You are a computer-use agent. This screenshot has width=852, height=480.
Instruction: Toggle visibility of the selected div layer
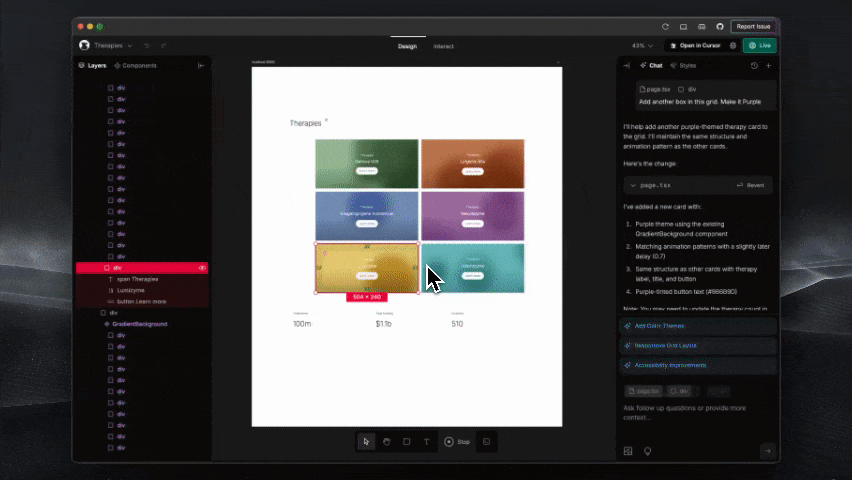pos(202,268)
